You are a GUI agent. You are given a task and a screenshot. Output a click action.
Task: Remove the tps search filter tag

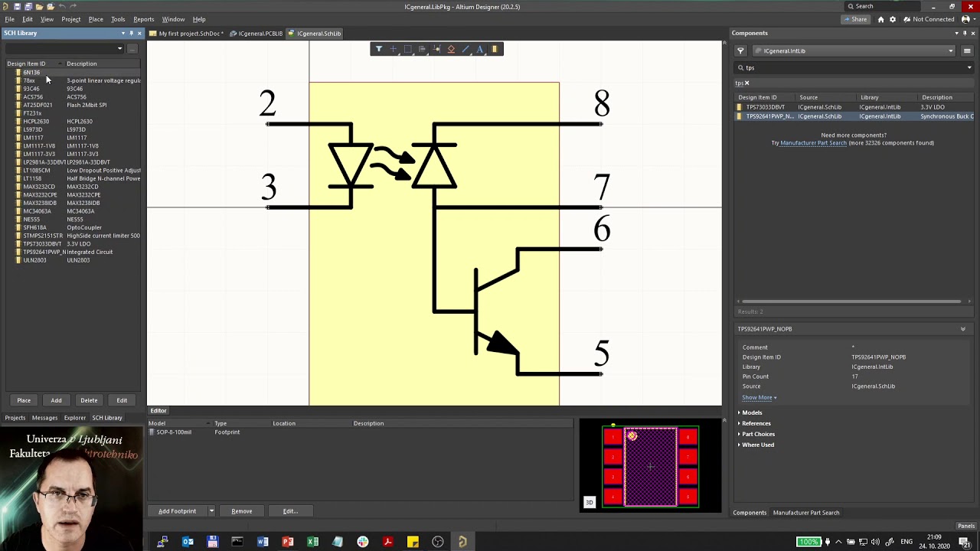coord(746,83)
